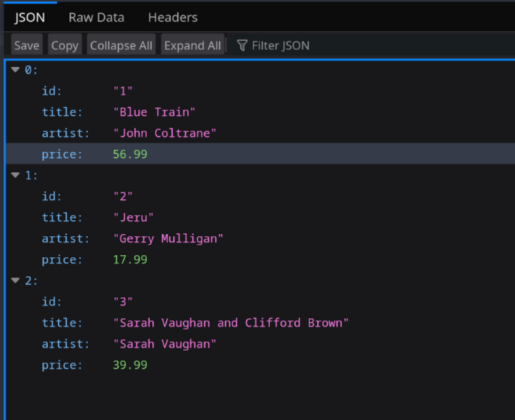The height and width of the screenshot is (420, 515).
Task: Select id value "3"
Action: tap(123, 302)
